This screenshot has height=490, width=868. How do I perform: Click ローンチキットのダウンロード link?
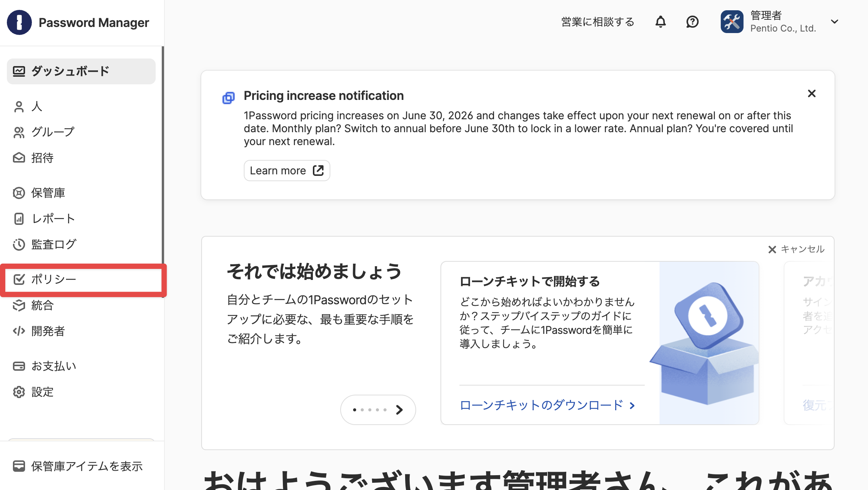coord(547,405)
